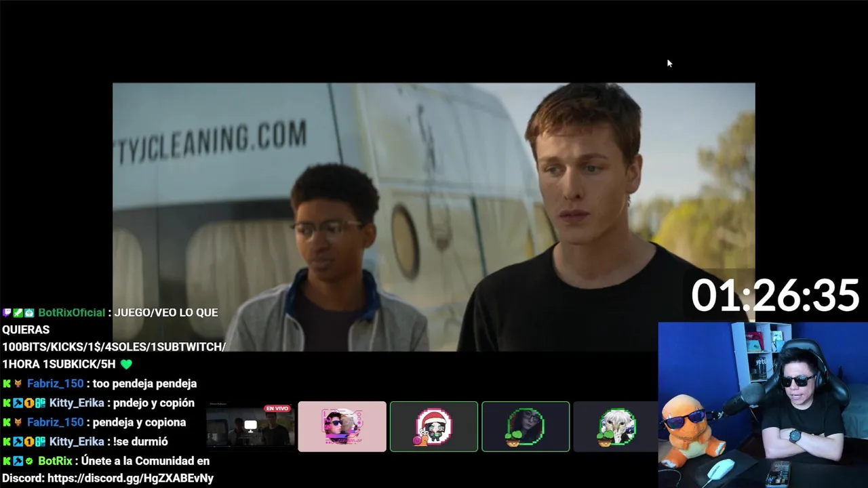Click the green verified badge beside BotRix
Image resolution: width=868 pixels, height=488 pixels.
point(28,461)
